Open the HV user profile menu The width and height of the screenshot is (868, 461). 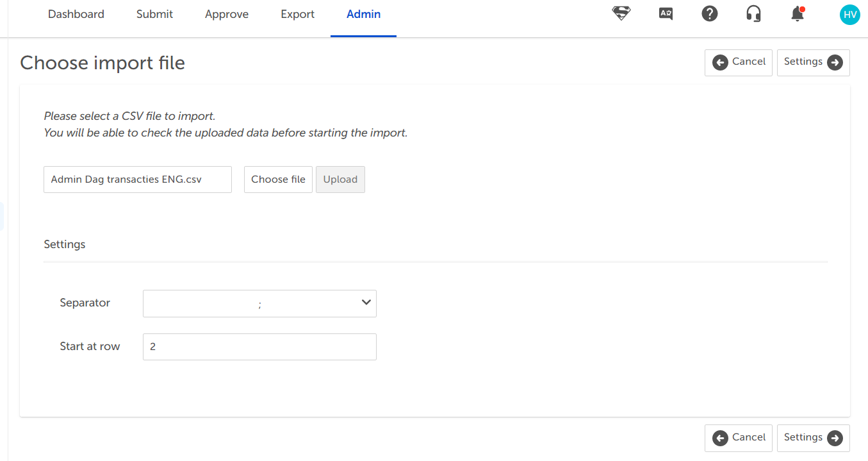pyautogui.click(x=849, y=14)
